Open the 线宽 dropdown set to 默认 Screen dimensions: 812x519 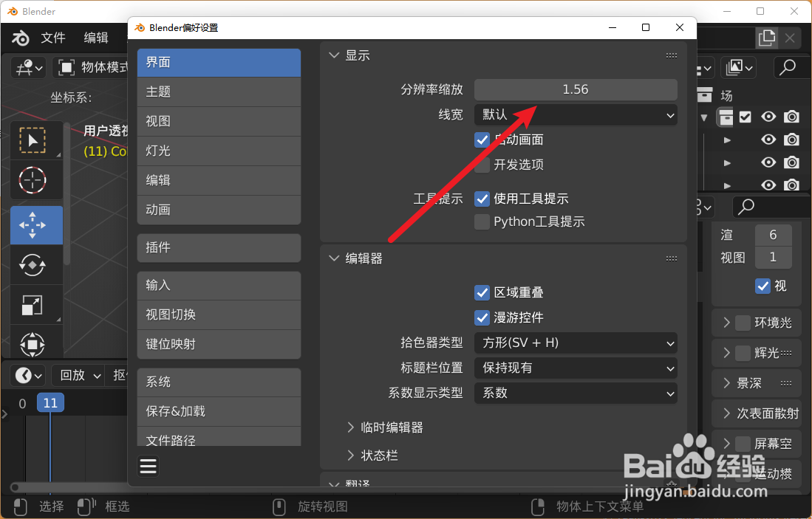(x=576, y=115)
